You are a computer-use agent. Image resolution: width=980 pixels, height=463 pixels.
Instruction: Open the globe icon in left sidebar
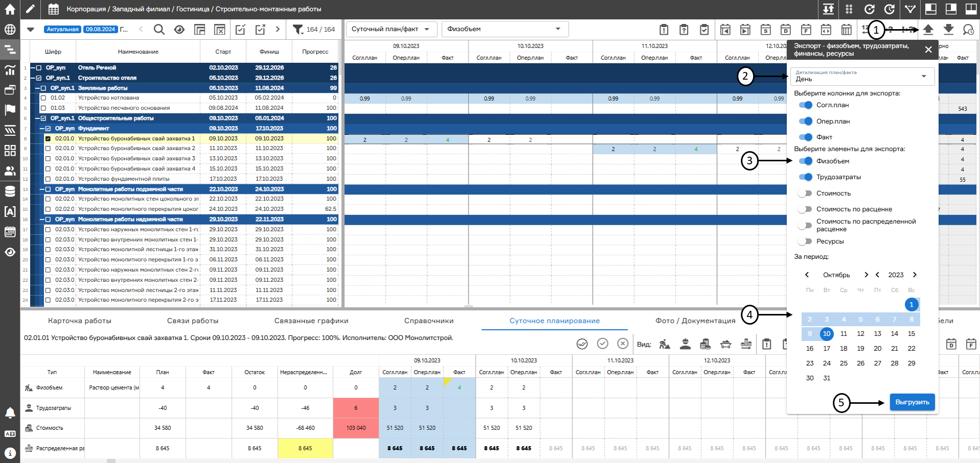[x=10, y=29]
